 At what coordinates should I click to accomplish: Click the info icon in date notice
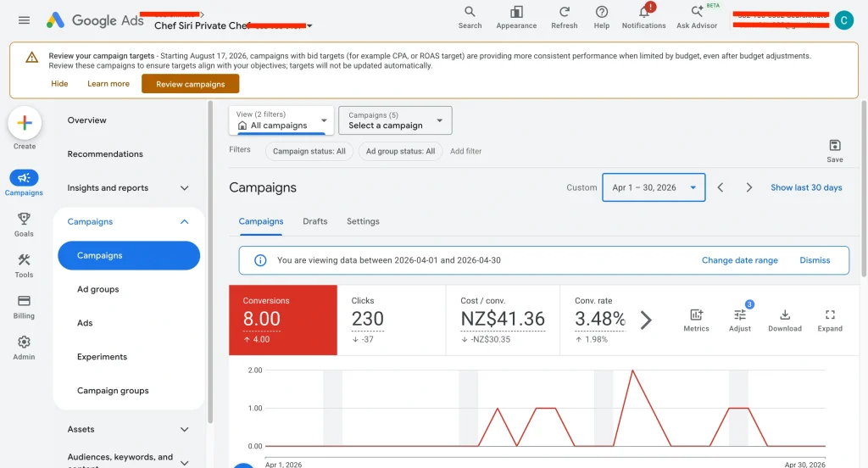[x=260, y=260]
